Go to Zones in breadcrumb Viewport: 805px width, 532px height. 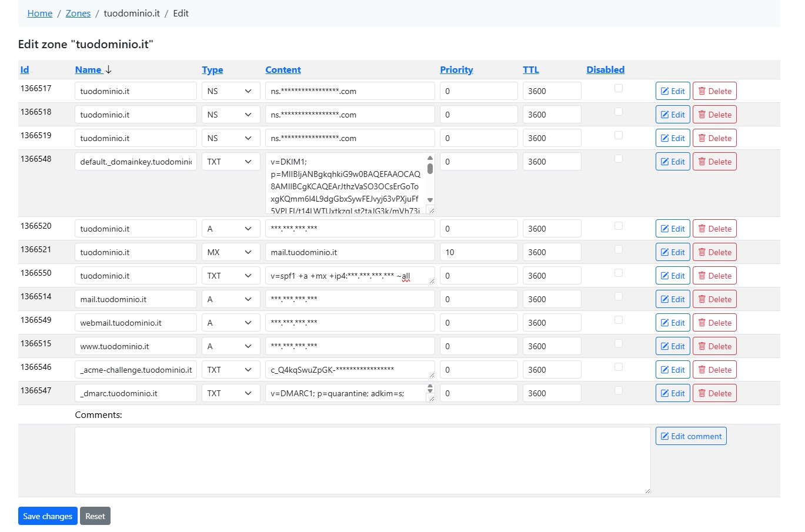click(78, 13)
